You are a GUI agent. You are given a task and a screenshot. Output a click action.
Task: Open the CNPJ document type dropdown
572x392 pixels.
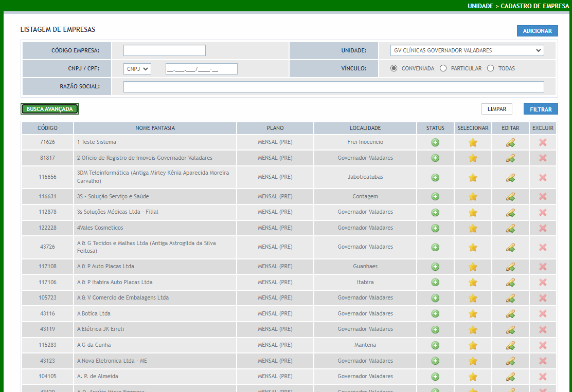[137, 69]
